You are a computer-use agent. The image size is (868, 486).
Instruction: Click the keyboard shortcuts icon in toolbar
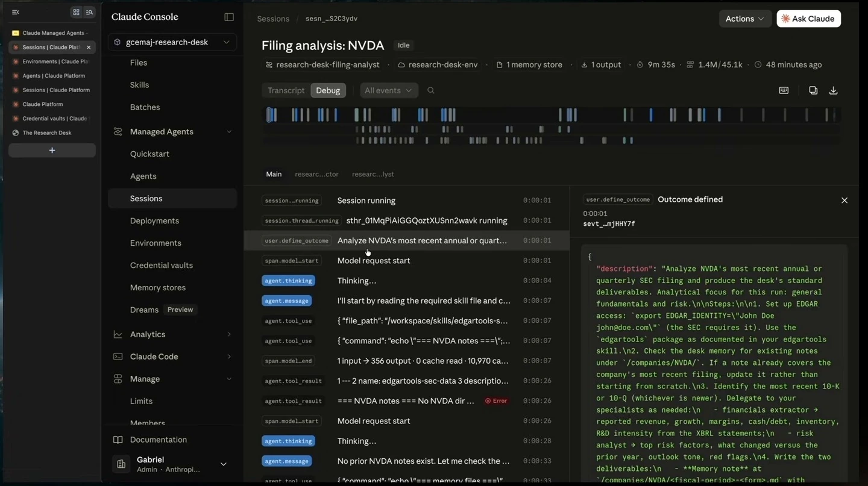point(784,90)
